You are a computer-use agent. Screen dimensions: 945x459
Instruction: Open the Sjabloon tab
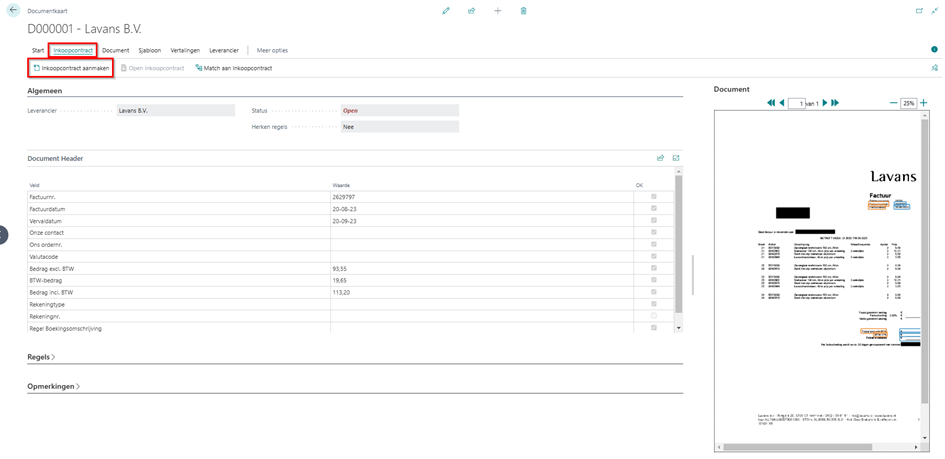[150, 51]
